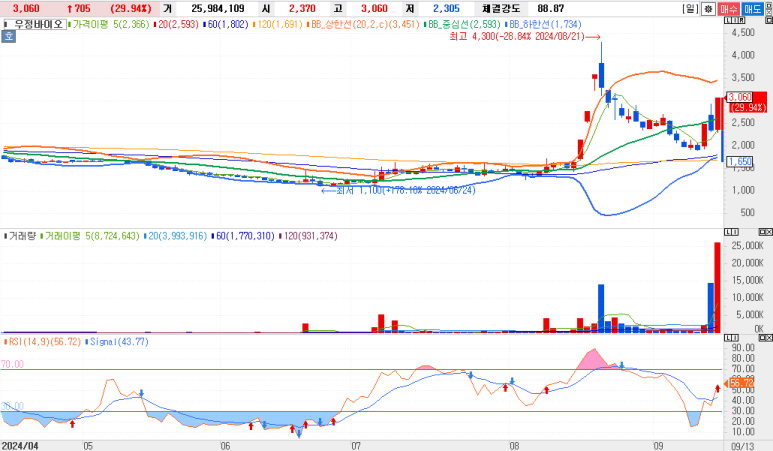This screenshot has width=773, height=451.
Task: Click the L button on RSI panel
Action: [x=728, y=338]
